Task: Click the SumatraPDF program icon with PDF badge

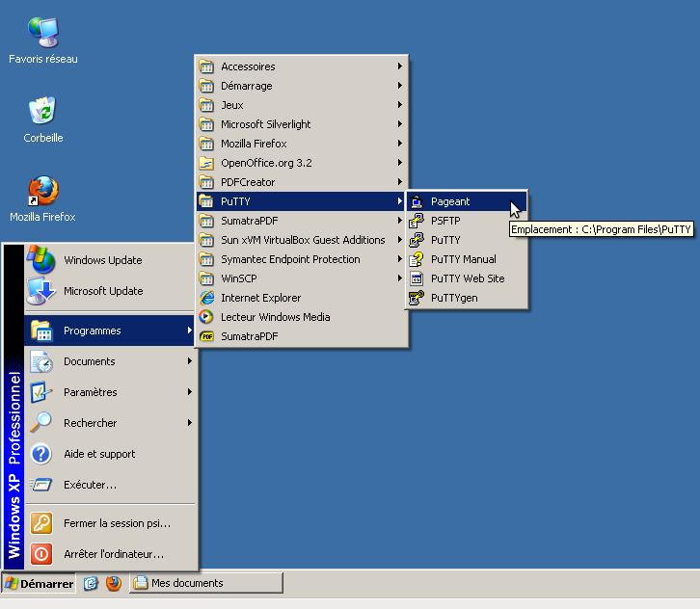Action: pyautogui.click(x=206, y=336)
